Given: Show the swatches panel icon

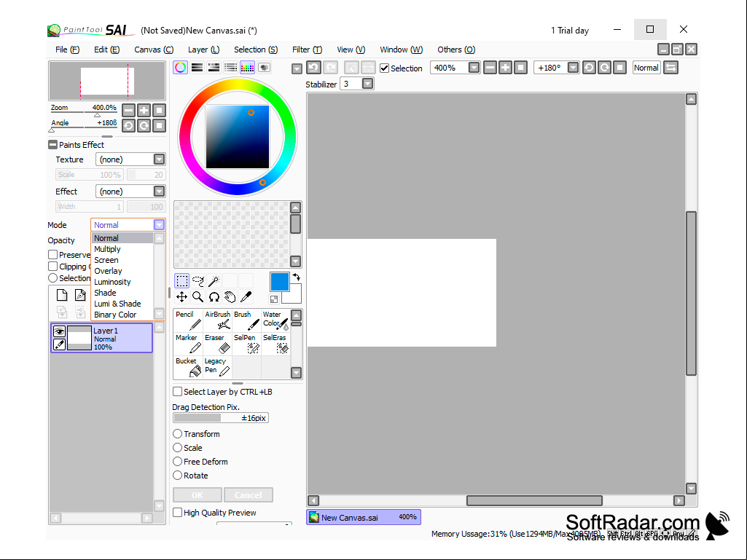Looking at the screenshot, I should point(247,68).
